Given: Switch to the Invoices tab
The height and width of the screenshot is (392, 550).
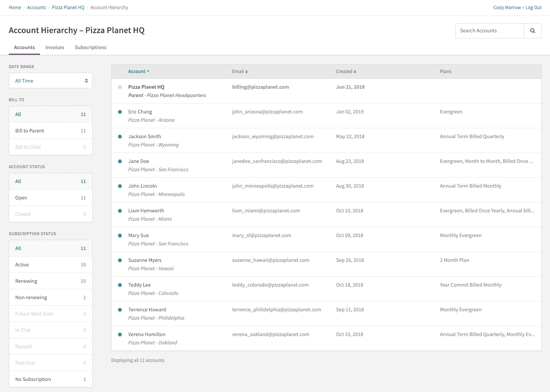Looking at the screenshot, I should [54, 47].
